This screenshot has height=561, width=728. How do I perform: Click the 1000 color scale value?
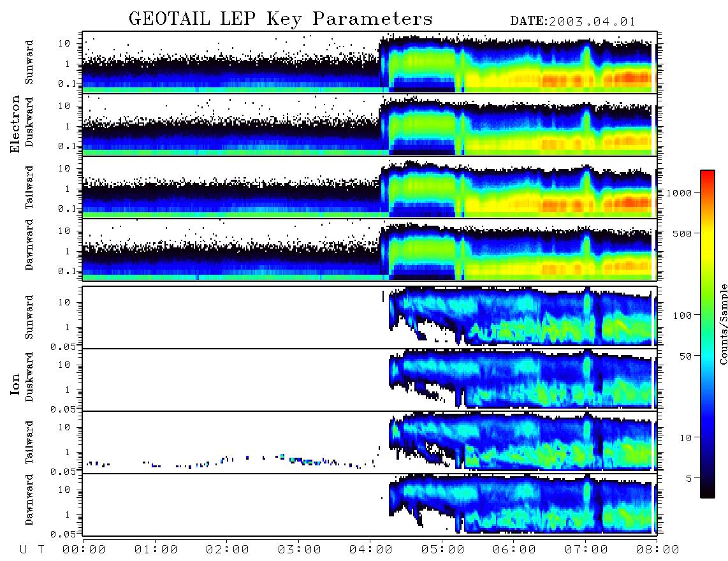click(680, 193)
